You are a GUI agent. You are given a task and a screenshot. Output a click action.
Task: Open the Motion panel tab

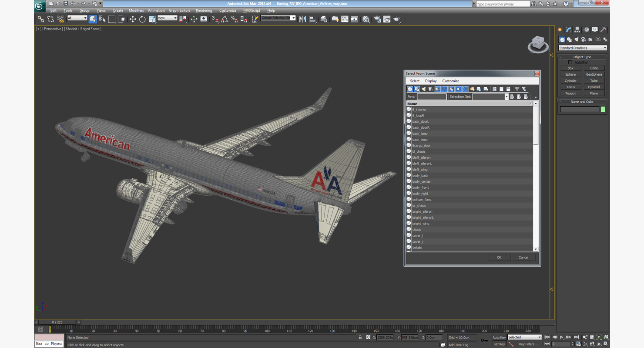586,30
